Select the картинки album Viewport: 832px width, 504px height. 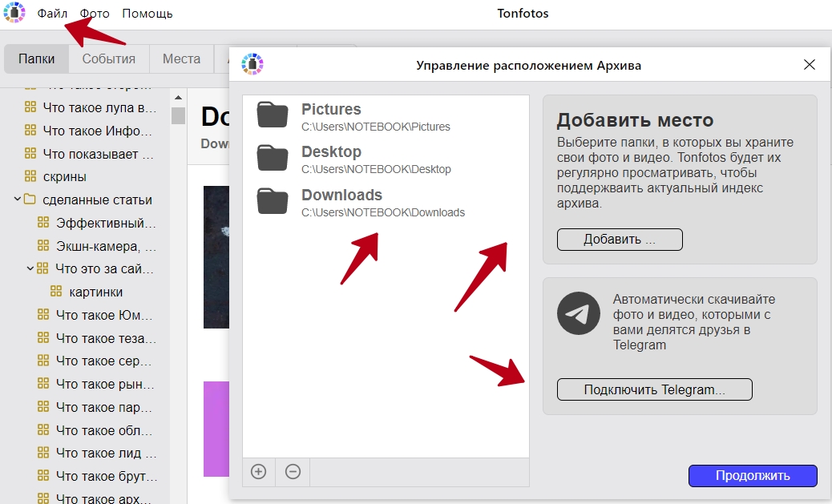click(96, 292)
